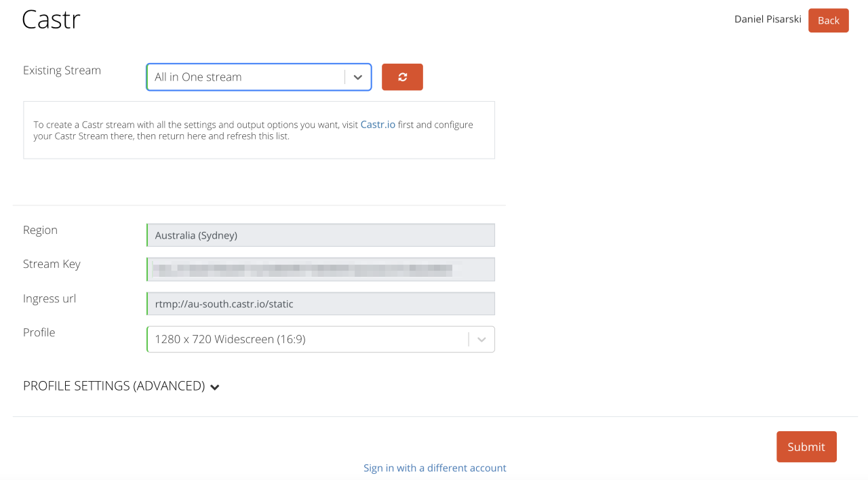Click the Ingress url field
The height and width of the screenshot is (480, 868).
321,304
